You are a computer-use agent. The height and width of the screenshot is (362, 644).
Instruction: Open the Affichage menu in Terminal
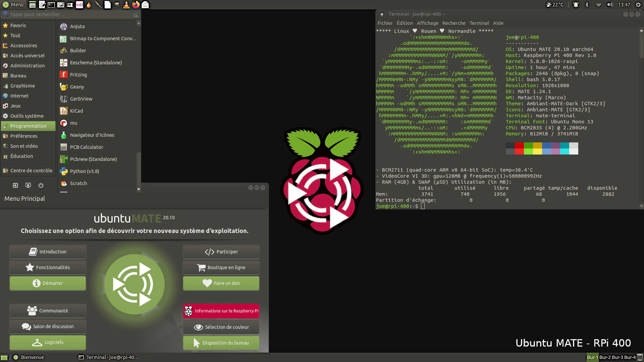pos(428,23)
